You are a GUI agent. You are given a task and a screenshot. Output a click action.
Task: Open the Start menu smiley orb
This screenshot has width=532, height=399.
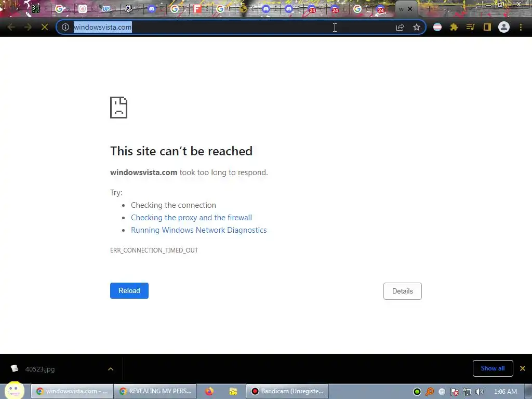pos(14,391)
